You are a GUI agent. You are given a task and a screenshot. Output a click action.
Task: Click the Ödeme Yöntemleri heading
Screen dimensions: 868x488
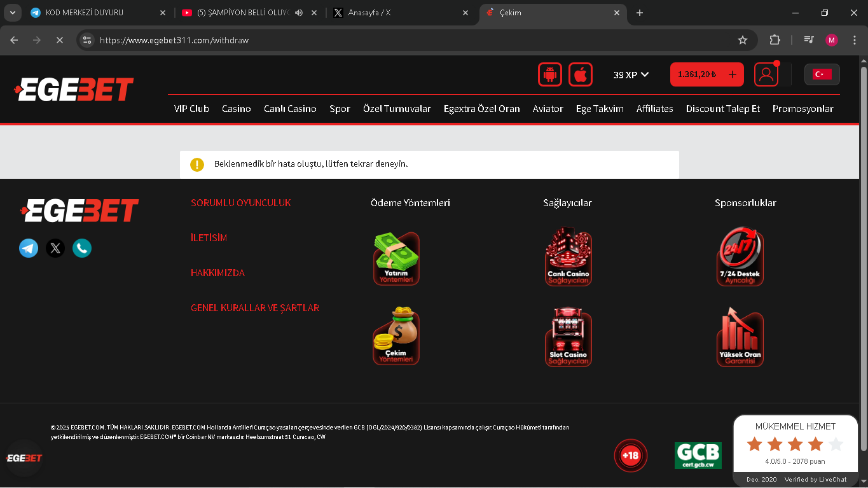click(x=410, y=203)
